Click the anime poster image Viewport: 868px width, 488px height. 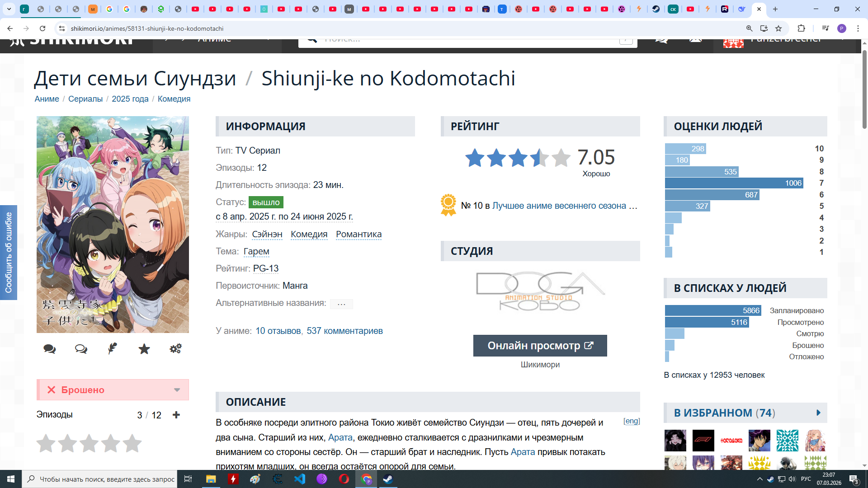pyautogui.click(x=113, y=225)
